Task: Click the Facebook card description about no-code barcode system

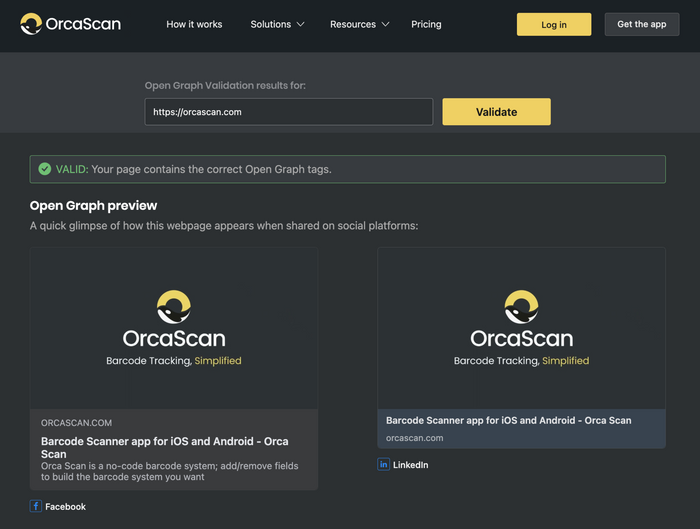Action: 170,471
